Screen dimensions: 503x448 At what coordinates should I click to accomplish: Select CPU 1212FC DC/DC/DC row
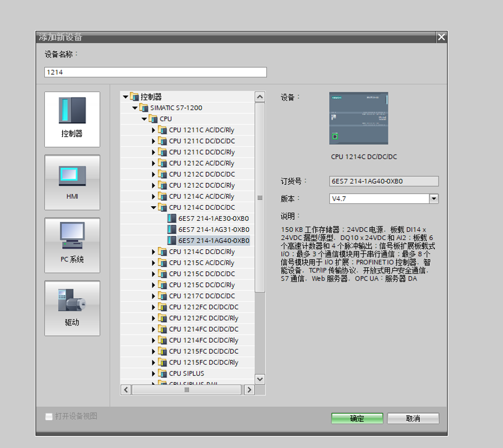point(187,307)
